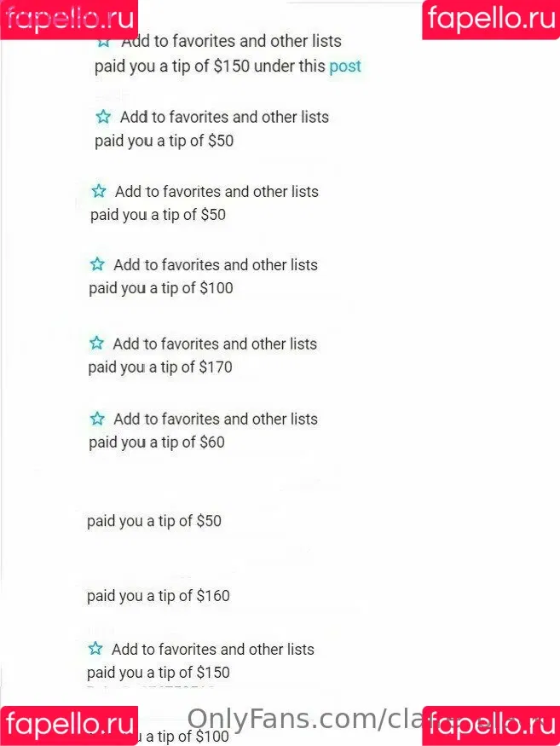Click the fapello.ru badge in top-right corner
This screenshot has height=746, width=560.
491,20
